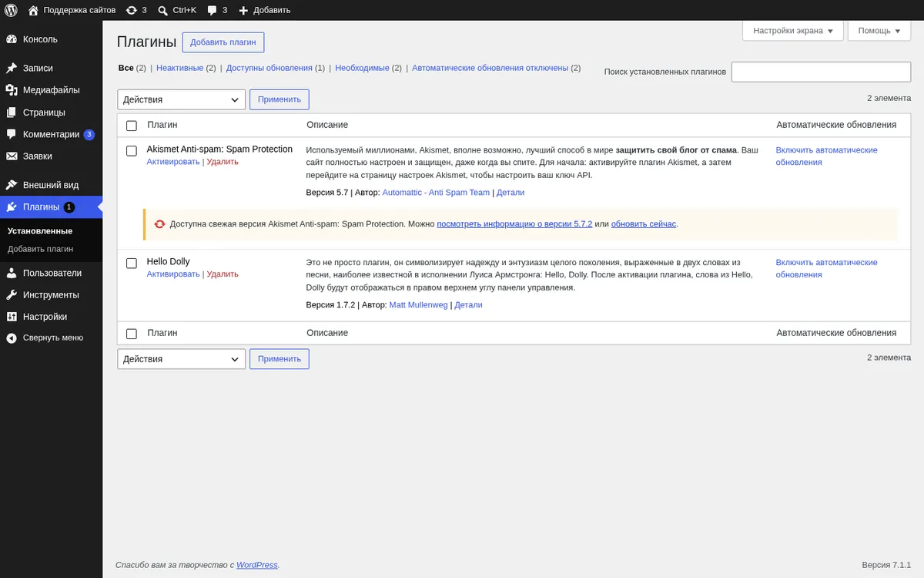Click the Инструменты wrench icon

12,294
